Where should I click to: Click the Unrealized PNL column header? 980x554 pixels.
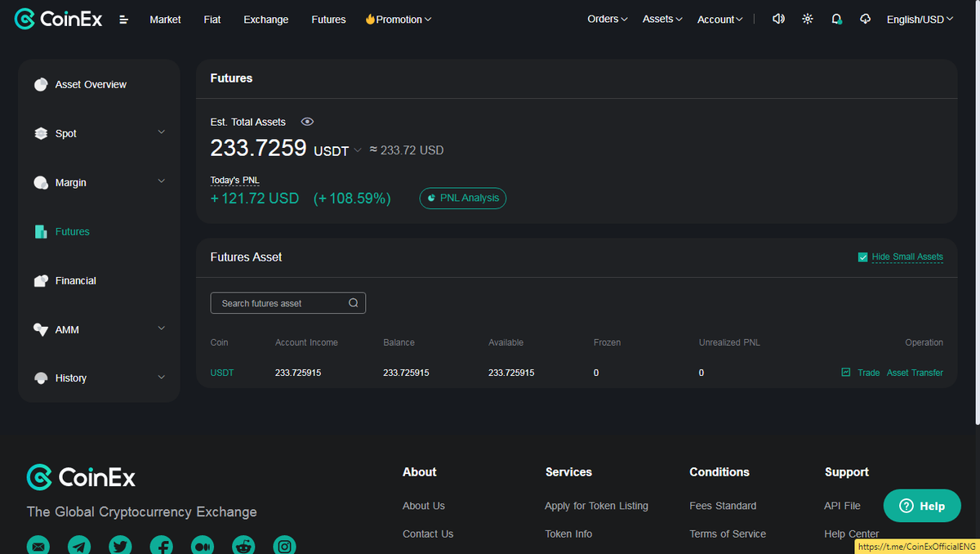(729, 342)
